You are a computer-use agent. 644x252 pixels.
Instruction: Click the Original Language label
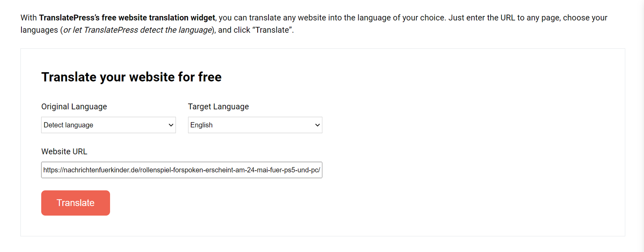pos(74,106)
